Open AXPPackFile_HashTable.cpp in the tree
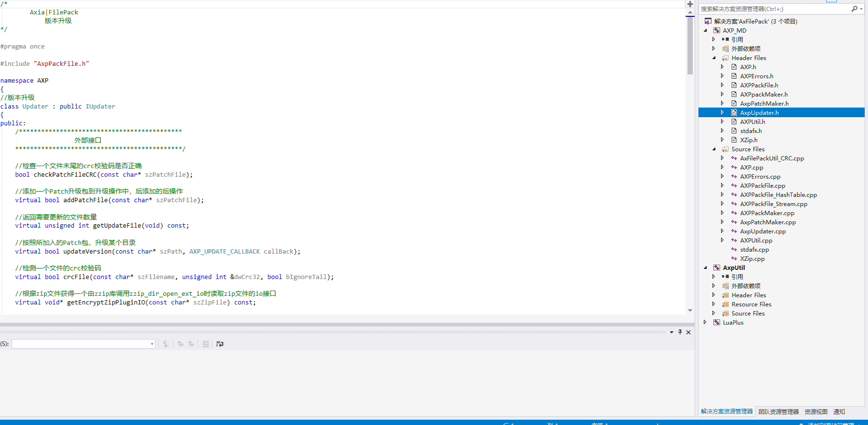This screenshot has height=425, width=868. [778, 194]
